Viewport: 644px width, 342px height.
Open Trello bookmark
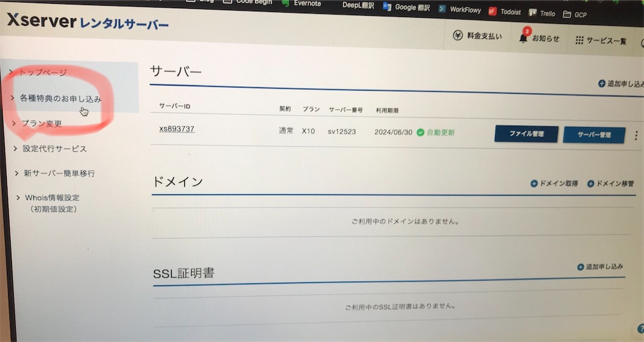coord(541,13)
